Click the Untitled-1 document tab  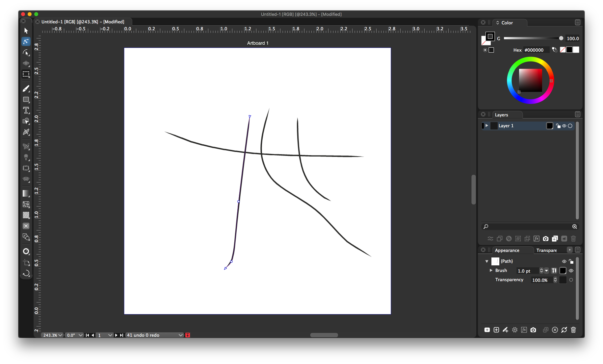coord(83,22)
